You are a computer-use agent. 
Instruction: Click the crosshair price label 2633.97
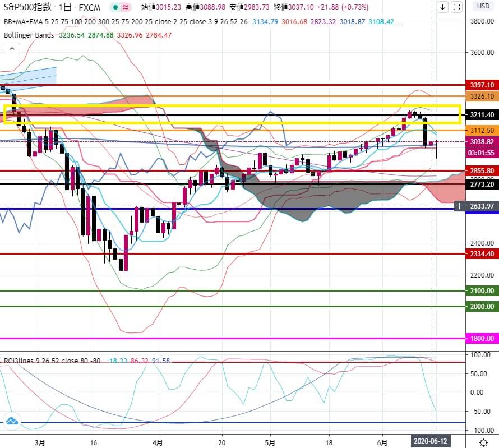[482, 206]
